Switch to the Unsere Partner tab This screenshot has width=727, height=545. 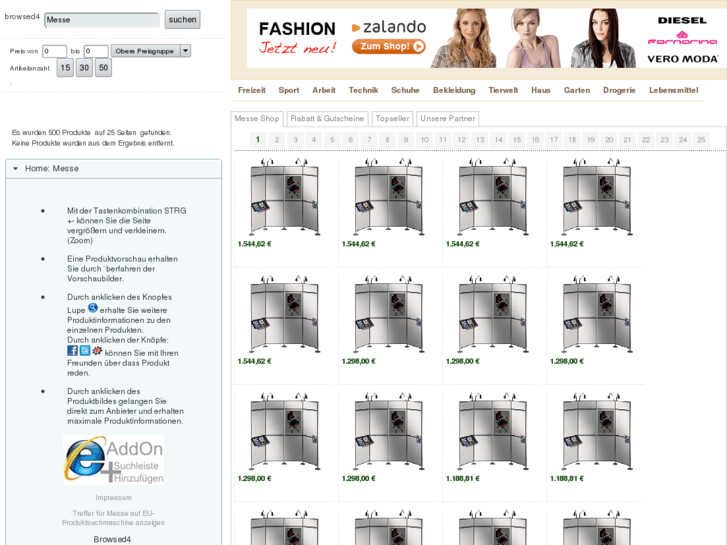[x=447, y=119]
